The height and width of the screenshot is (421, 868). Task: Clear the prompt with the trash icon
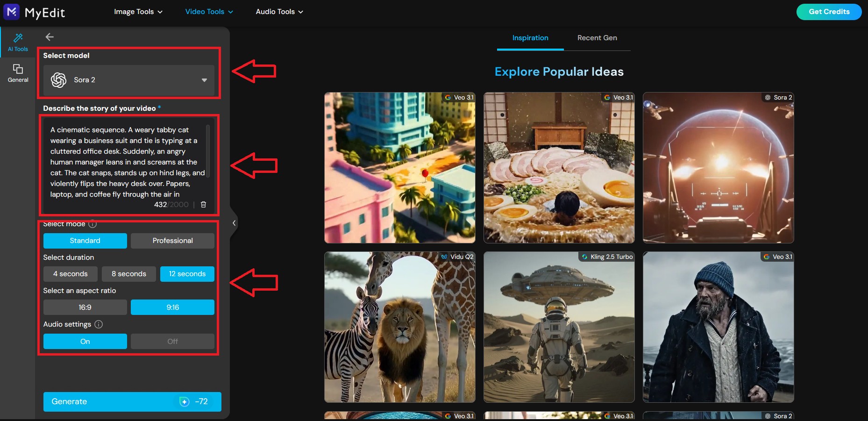(204, 204)
